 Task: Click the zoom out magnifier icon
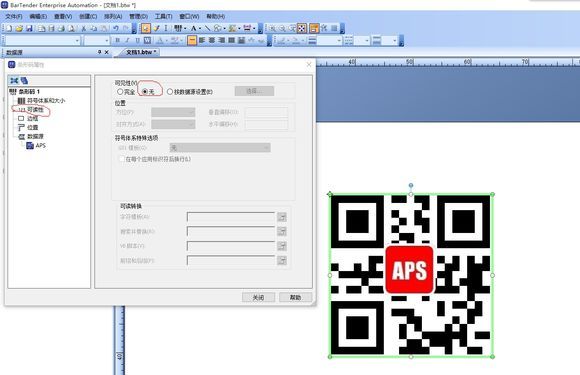[282, 28]
